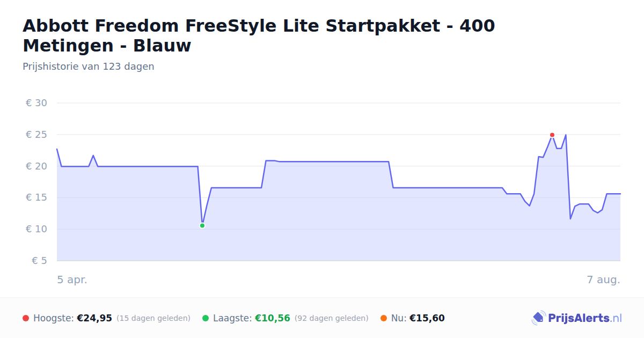Click the red Hoogste legend dot
Screen dimensions: 644x338
[x=26, y=318]
